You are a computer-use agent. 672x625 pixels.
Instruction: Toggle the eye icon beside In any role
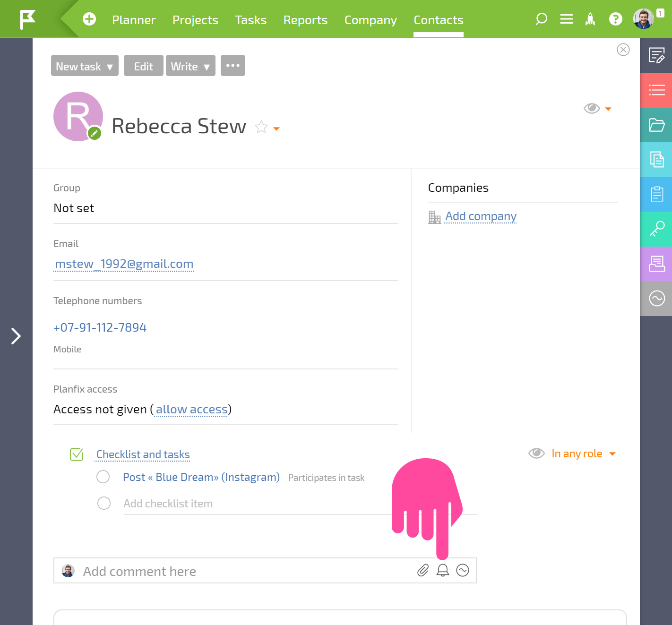(x=536, y=453)
